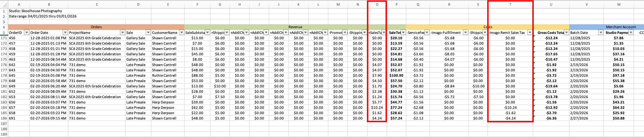Image resolution: width=644 pixels, height=137 pixels.
Task: Select column U header
Action: pyautogui.click(x=551, y=4)
